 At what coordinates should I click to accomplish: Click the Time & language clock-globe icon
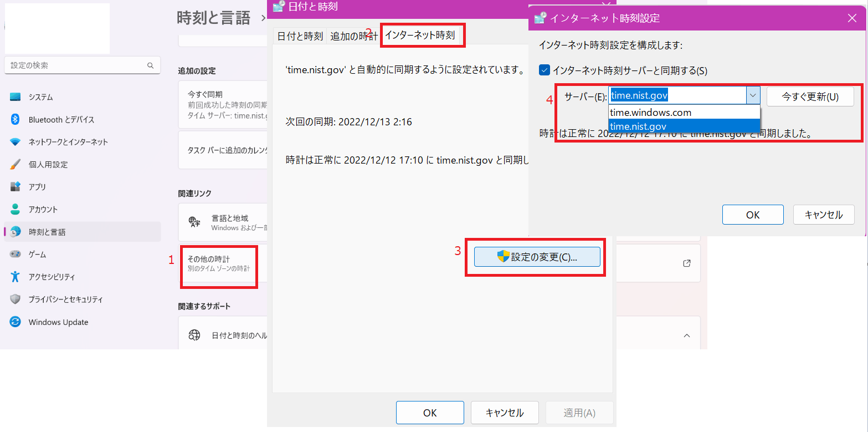click(16, 232)
